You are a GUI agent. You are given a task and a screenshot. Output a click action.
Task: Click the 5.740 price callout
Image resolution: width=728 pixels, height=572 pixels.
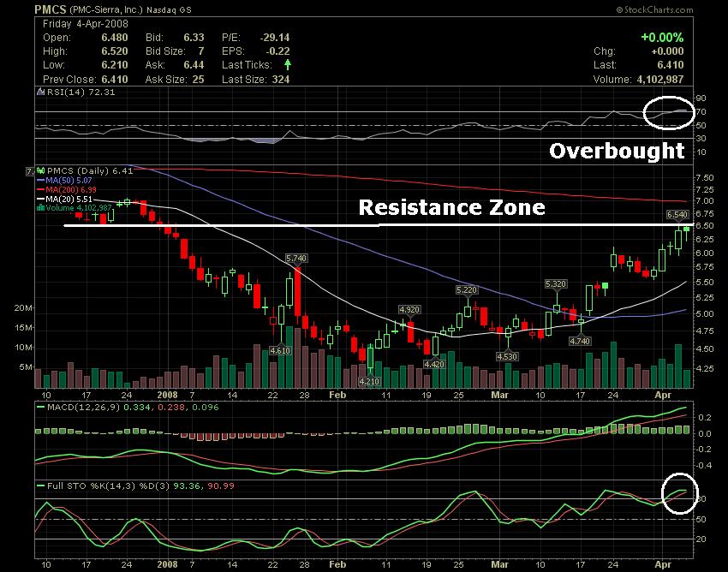tap(296, 258)
